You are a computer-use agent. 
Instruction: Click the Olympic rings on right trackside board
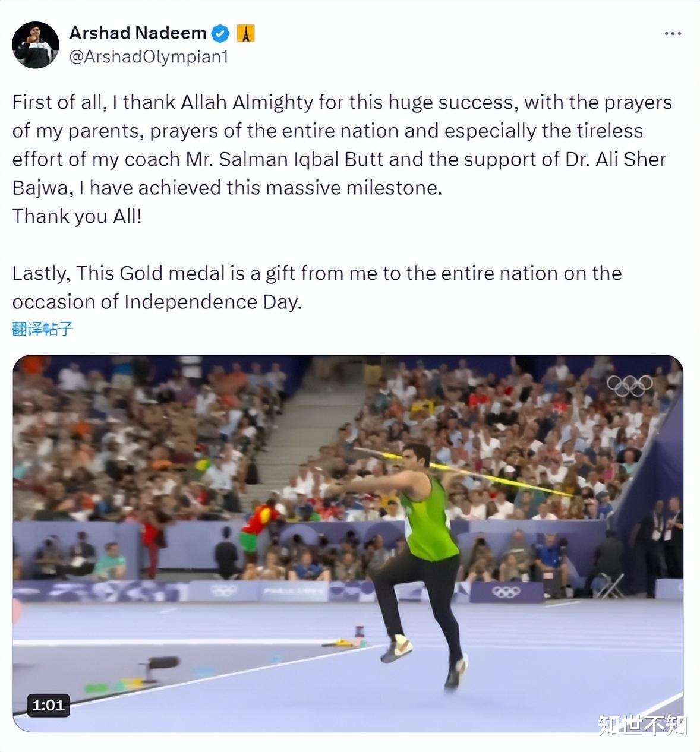click(x=506, y=592)
